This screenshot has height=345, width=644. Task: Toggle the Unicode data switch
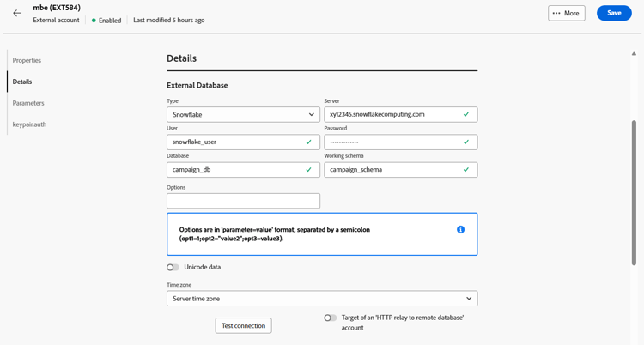(x=173, y=268)
